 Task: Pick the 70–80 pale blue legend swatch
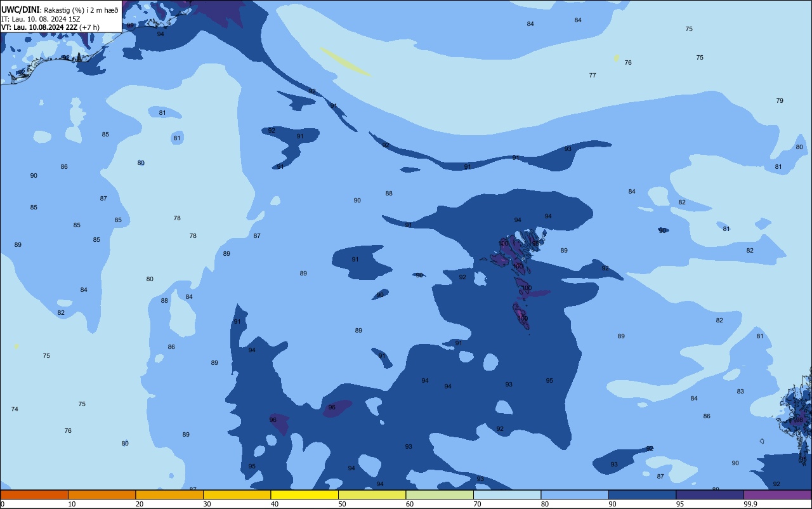click(507, 494)
